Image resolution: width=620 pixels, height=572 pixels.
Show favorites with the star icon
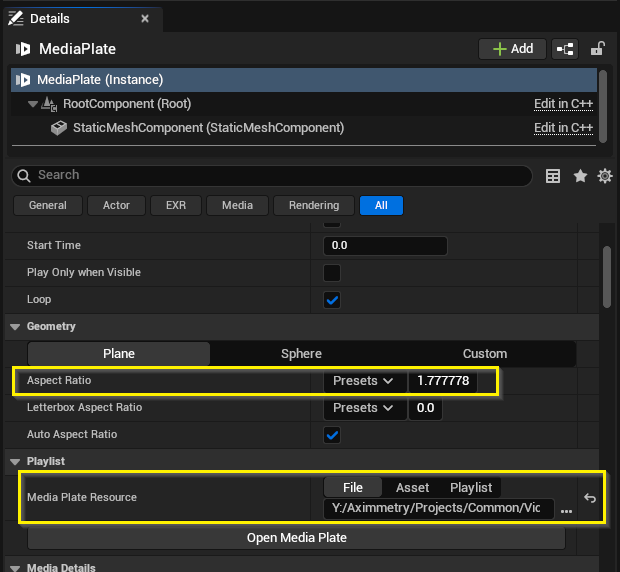click(580, 176)
